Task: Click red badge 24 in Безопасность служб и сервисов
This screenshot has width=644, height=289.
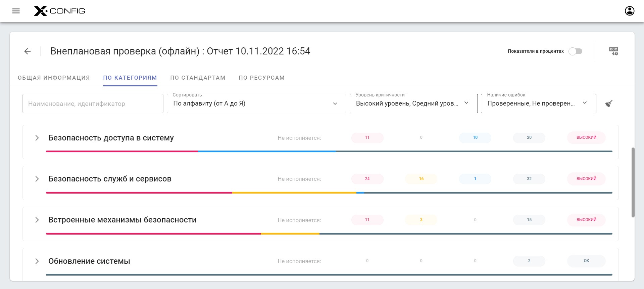Action: 367,179
